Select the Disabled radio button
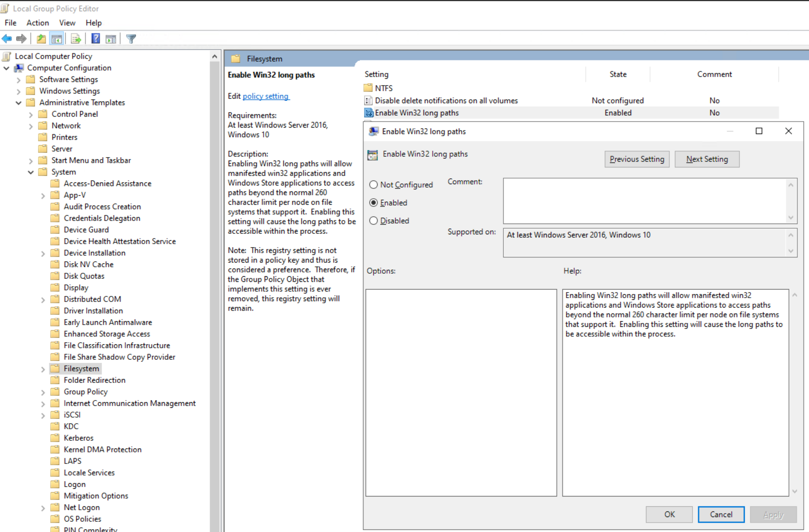The image size is (809, 532). (x=373, y=221)
